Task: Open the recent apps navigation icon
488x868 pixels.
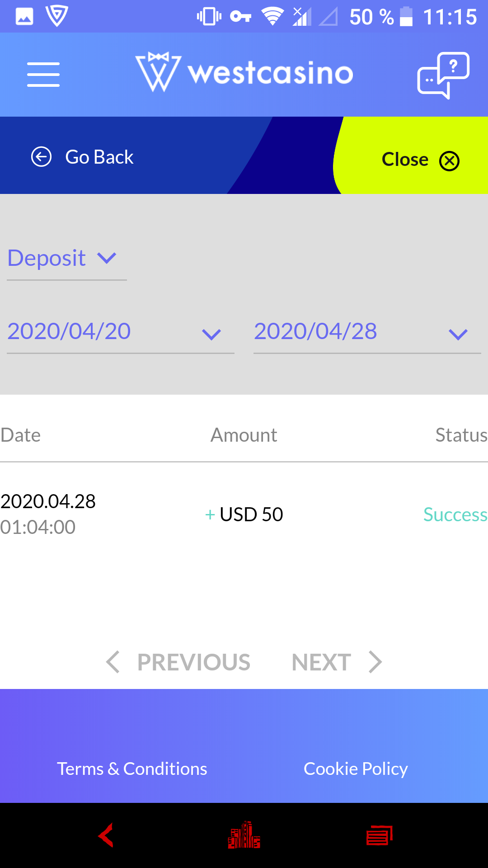Action: (x=380, y=835)
